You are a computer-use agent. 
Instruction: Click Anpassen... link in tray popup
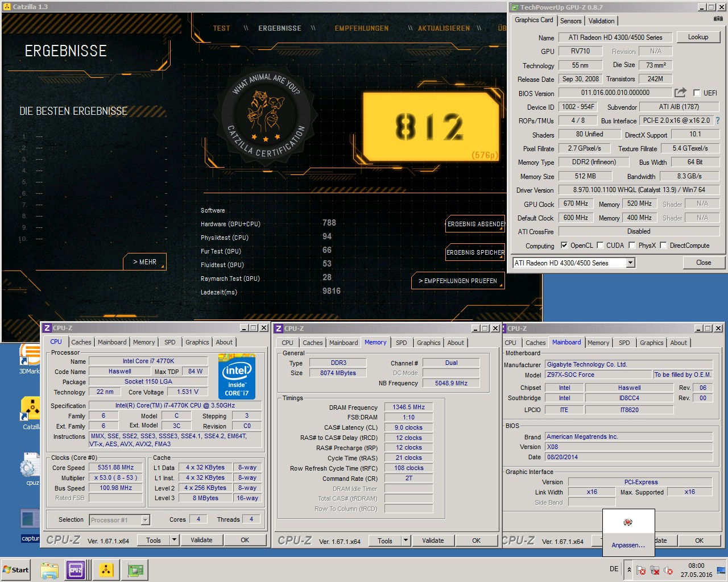coord(628,545)
